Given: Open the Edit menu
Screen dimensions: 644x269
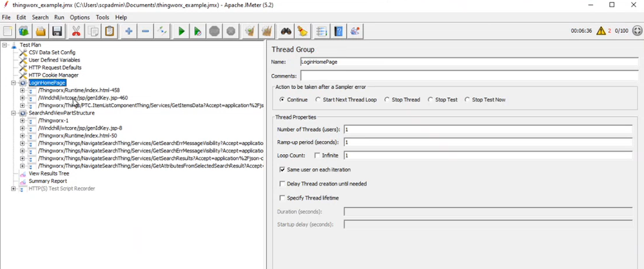Looking at the screenshot, I should tap(21, 17).
